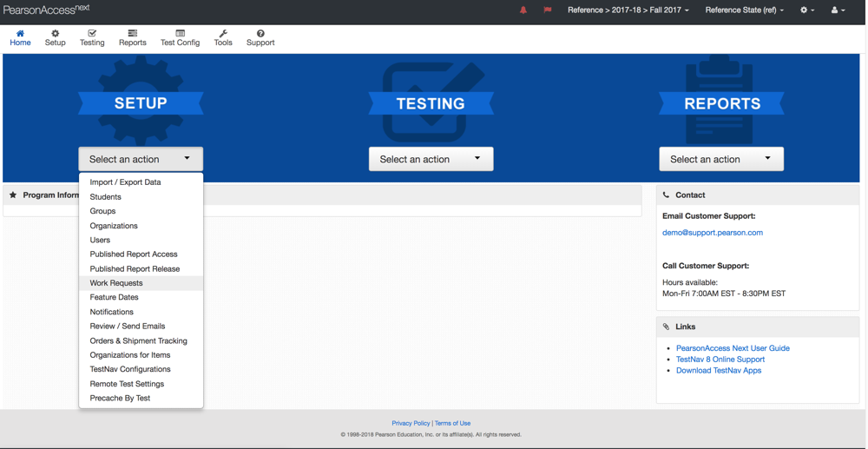This screenshot has width=868, height=449.
Task: Open the PearsonAccess Next User Guide link
Action: click(733, 348)
